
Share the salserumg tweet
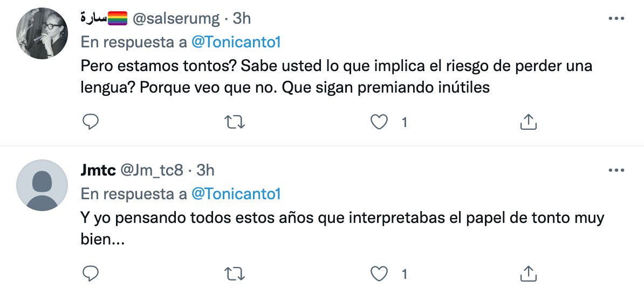(529, 123)
